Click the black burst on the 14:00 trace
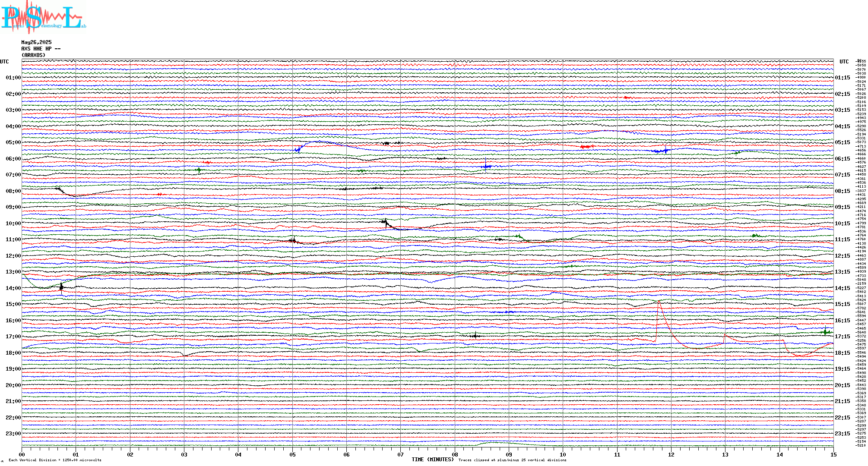868x466 pixels. click(61, 287)
